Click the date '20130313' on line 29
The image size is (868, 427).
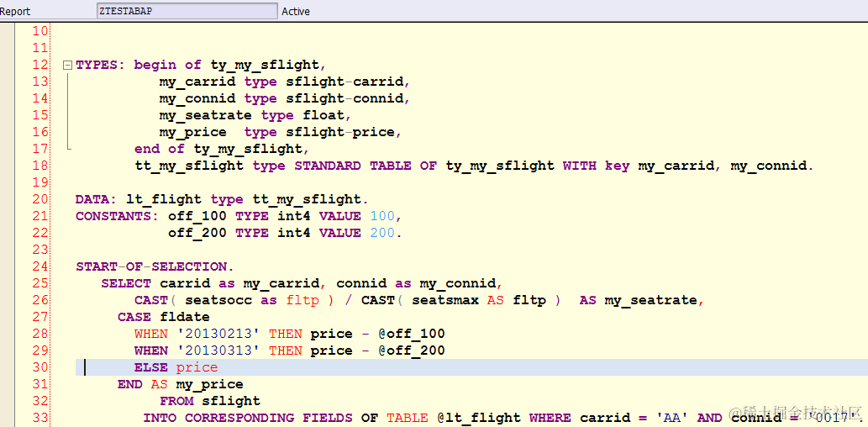[x=218, y=351]
